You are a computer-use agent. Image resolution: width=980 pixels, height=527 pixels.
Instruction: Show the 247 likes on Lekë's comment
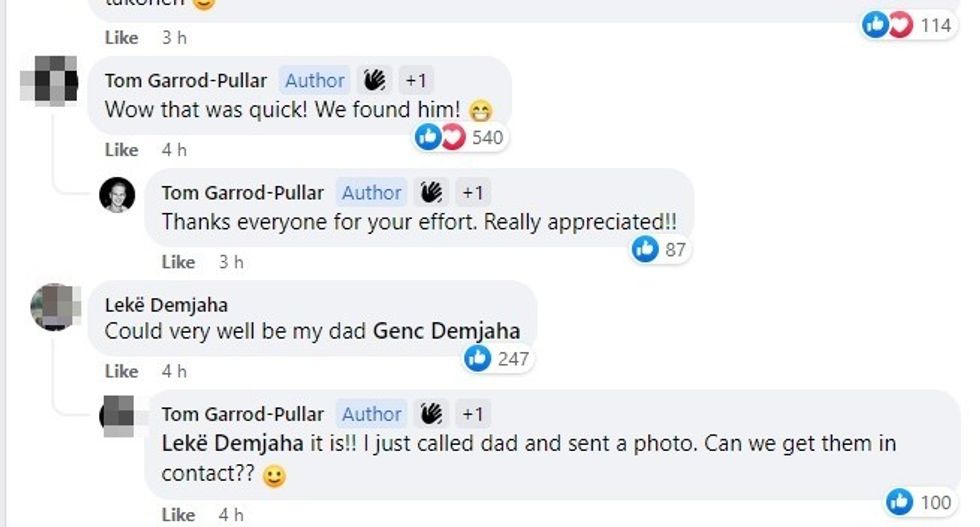pos(498,358)
